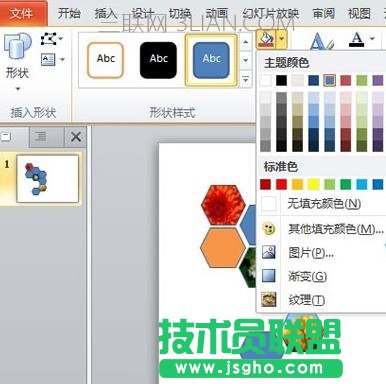This screenshot has height=384, width=386.
Task: Select the red flower hexagon shape
Action: 223,205
